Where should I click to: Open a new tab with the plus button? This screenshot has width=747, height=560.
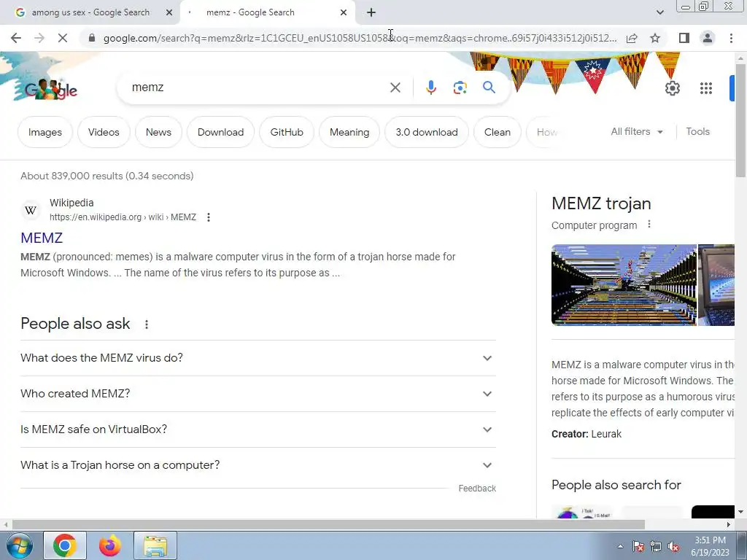[x=371, y=13]
